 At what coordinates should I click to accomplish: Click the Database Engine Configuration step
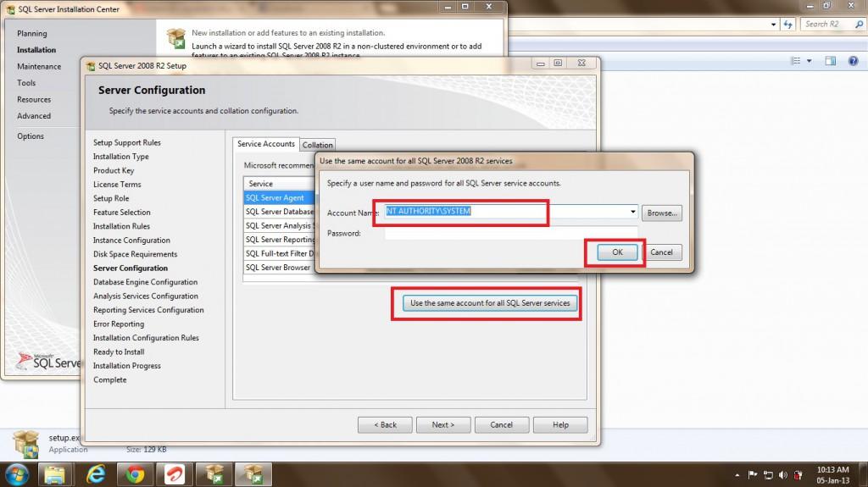pyautogui.click(x=145, y=282)
